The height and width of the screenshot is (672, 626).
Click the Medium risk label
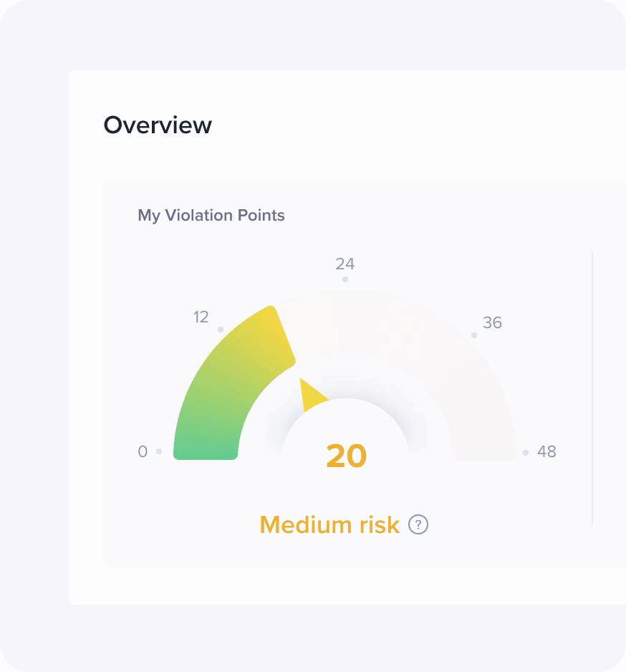pos(329,525)
